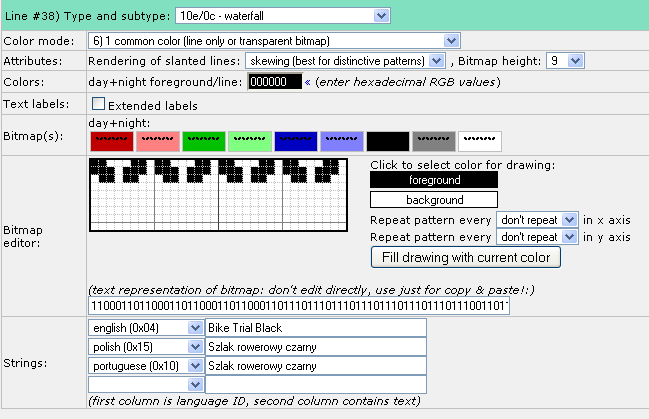
Task: Expand the Rendering of slanted lines dropdown
Action: tap(345, 61)
